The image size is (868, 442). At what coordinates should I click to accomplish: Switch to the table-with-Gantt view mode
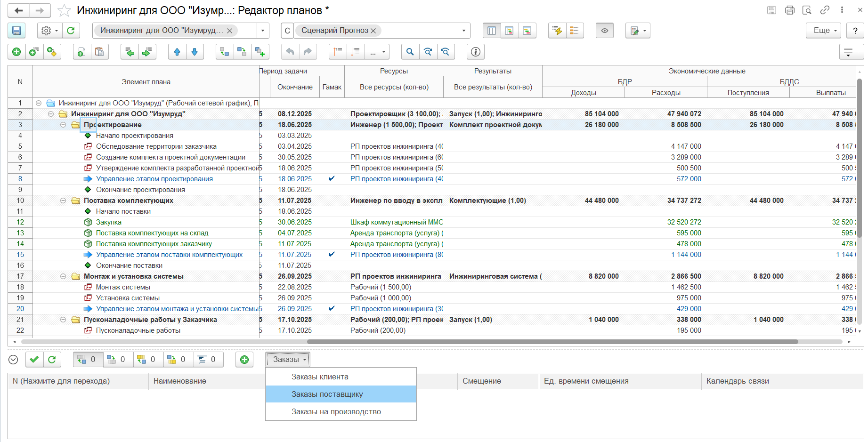click(509, 31)
